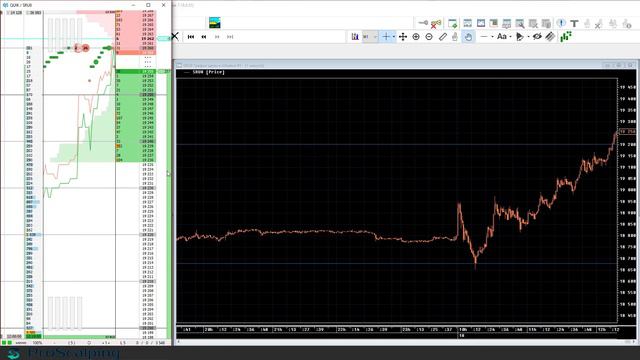Maximize the DOM window
The height and width of the screenshot is (360, 640).
pos(148,5)
